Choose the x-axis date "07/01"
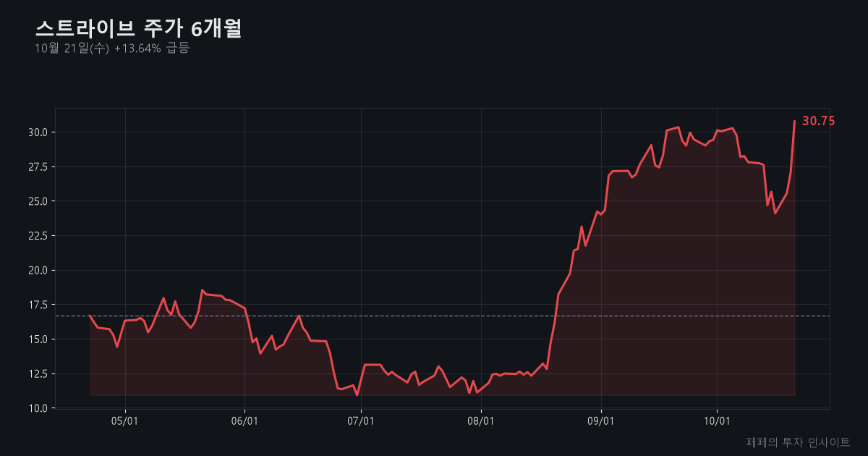 tap(361, 421)
